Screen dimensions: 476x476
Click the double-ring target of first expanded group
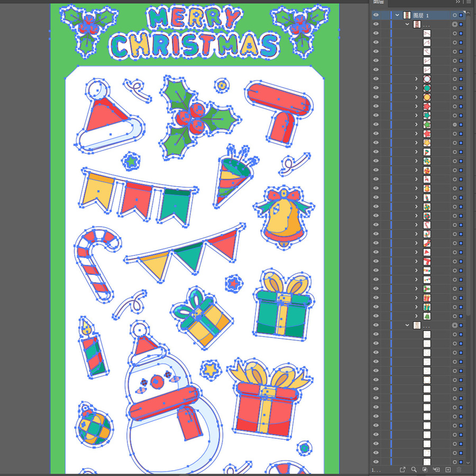pos(455,24)
